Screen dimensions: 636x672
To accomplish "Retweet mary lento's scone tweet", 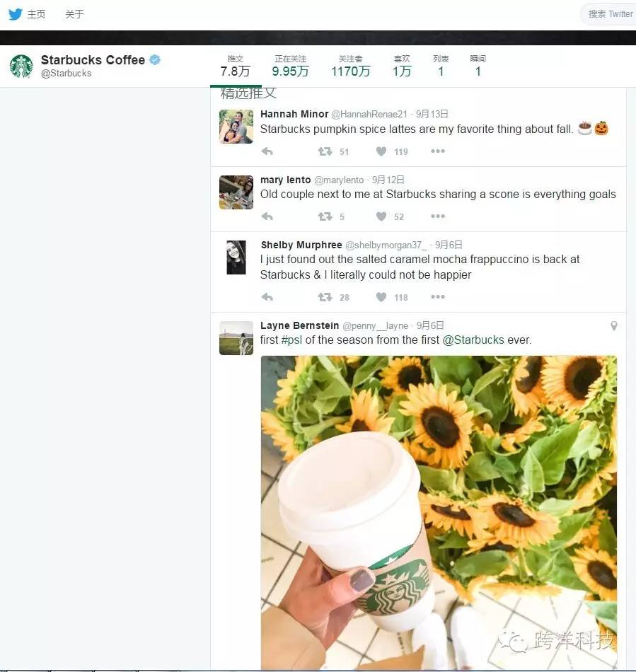I will (x=325, y=216).
